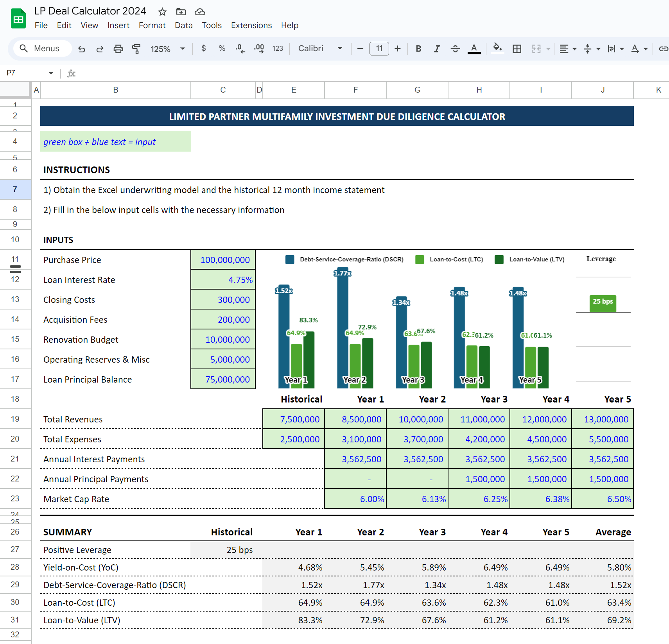Open the zoom level dropdown
Viewport: 669px width, 644px height.
point(167,48)
